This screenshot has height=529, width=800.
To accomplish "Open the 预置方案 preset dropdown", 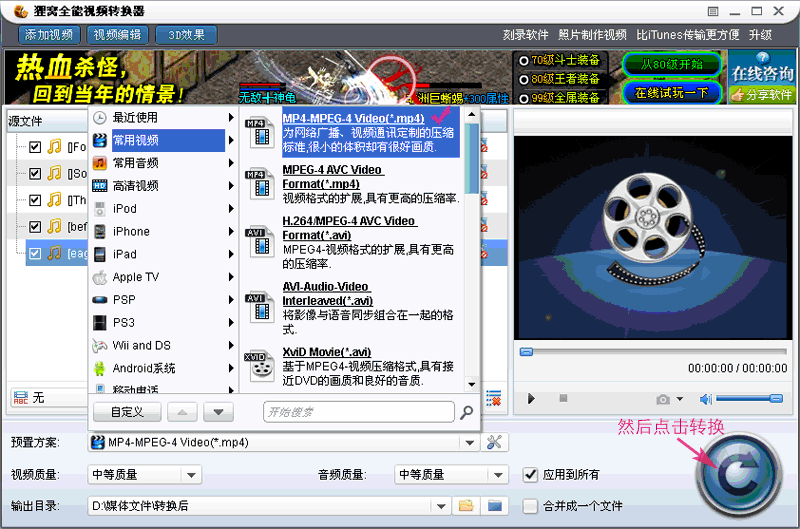I will [x=469, y=443].
